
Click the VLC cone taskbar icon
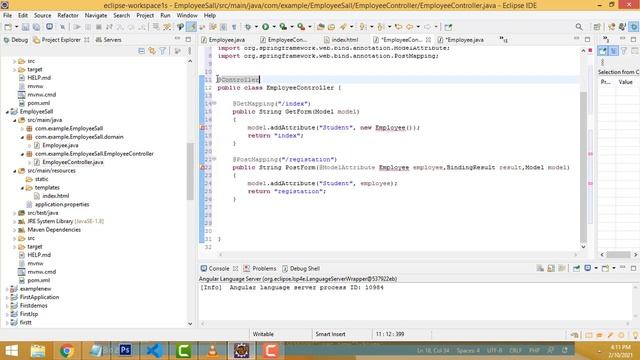213,350
